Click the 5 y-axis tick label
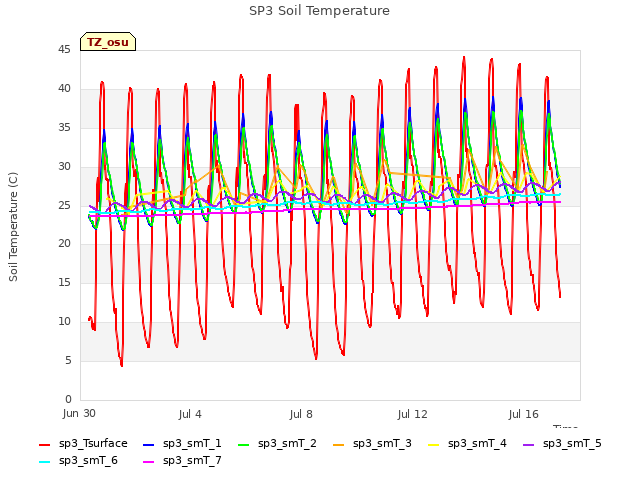This screenshot has width=640, height=480. point(68,360)
